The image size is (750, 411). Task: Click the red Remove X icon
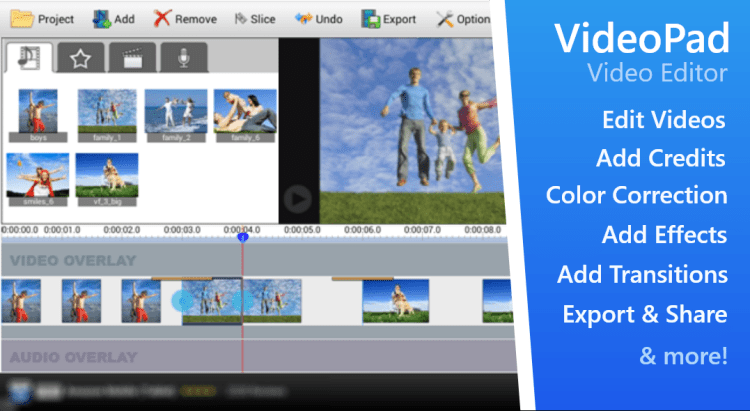tap(162, 19)
